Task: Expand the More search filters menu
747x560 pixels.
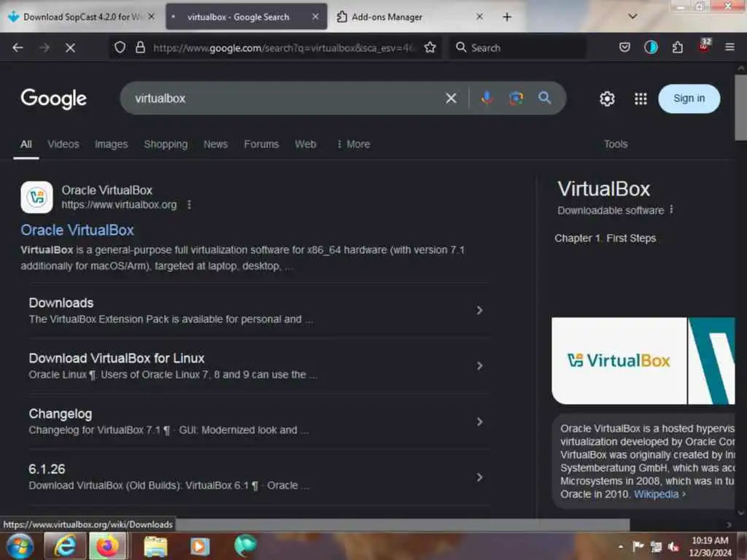Action: coord(354,144)
